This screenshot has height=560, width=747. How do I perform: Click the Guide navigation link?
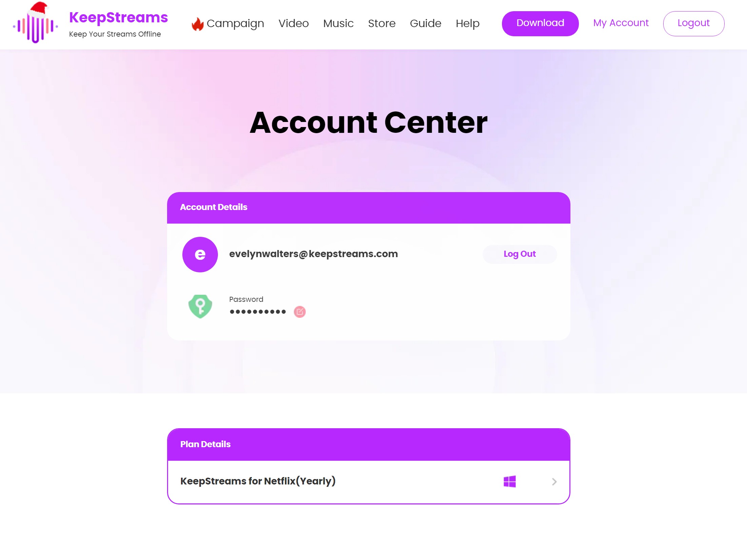pyautogui.click(x=426, y=23)
